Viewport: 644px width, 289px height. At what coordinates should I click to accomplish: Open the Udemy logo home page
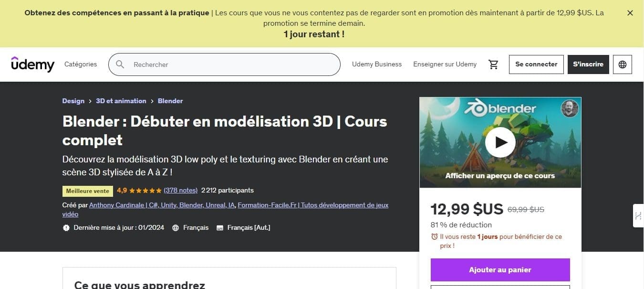[x=33, y=64]
